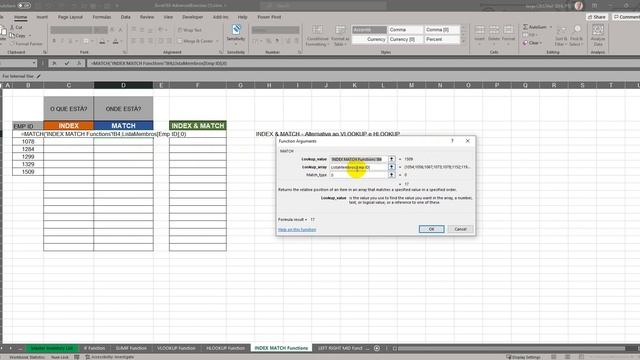Click the Delete cells icon
Image resolution: width=640 pixels, height=360 pixels.
click(494, 30)
